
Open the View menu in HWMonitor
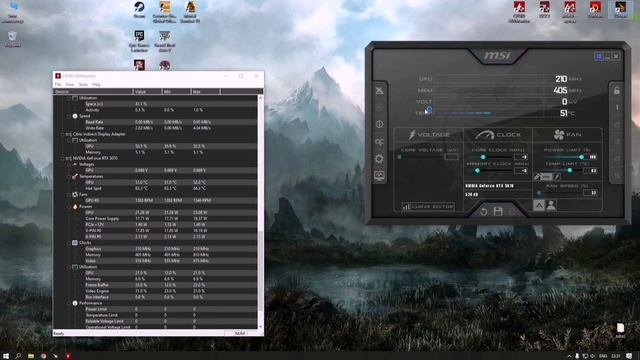(70, 84)
